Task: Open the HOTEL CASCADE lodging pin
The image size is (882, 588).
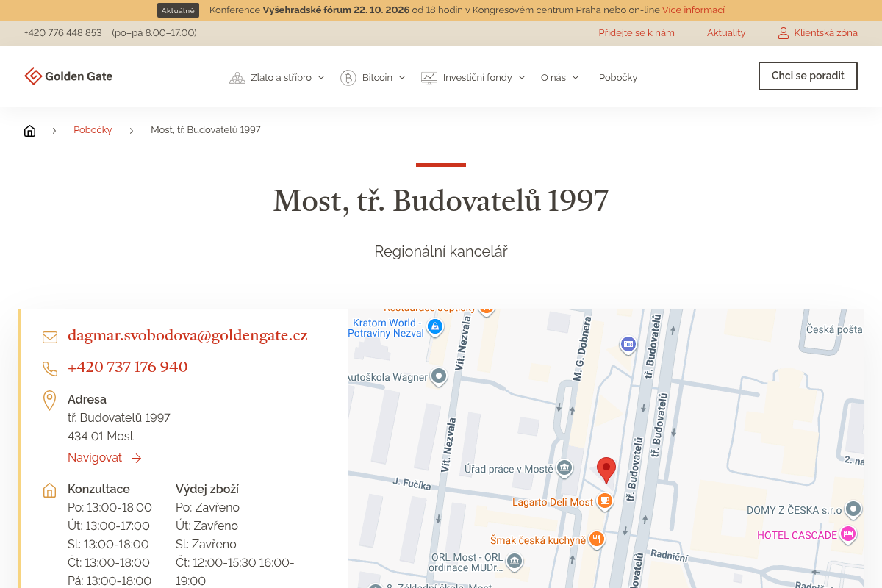Action: click(x=848, y=534)
